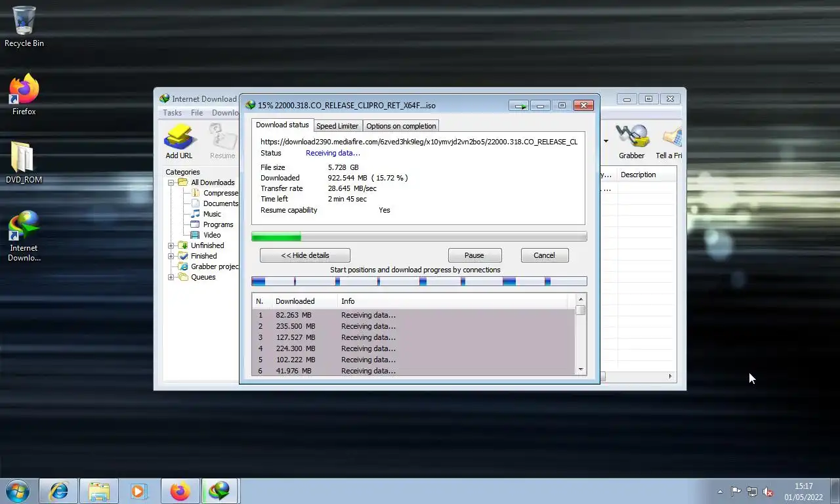Click the main window horizontal scroll right arrow
This screenshot has width=840, height=504.
click(x=670, y=377)
